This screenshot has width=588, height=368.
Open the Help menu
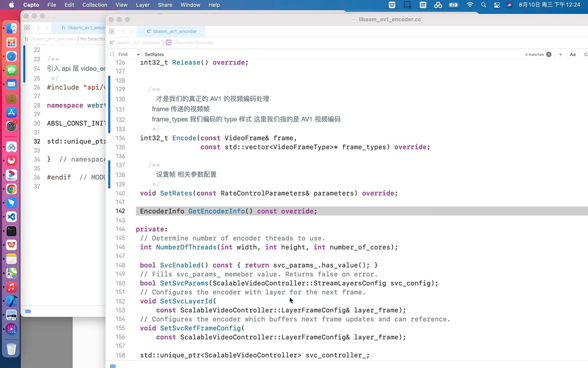214,5
